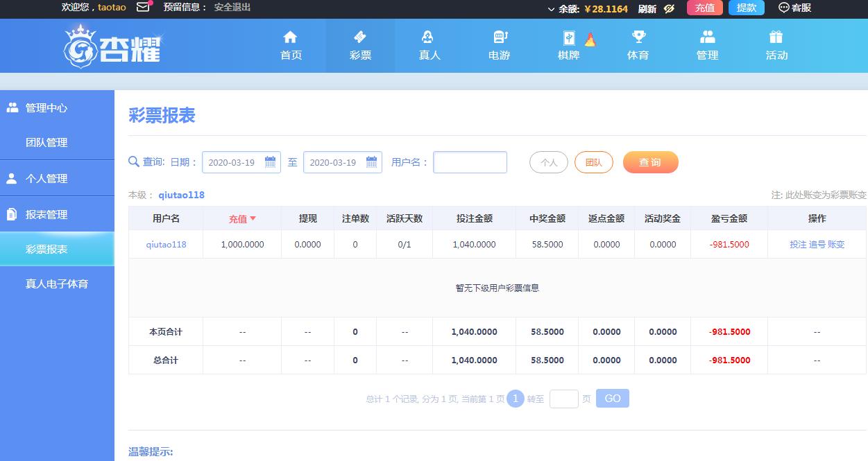Open the 棋牌 card games icon
868x461 pixels.
[x=569, y=39]
